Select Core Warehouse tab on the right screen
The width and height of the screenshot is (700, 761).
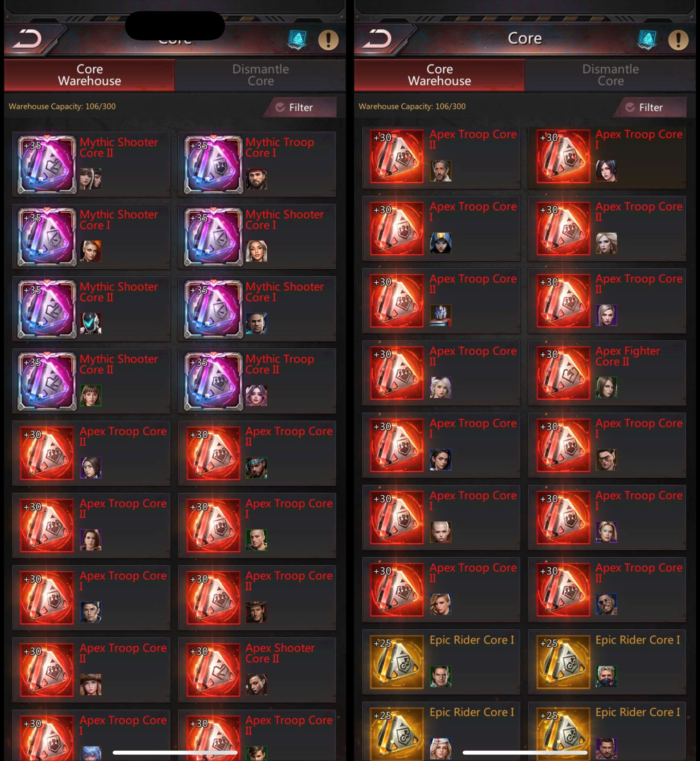click(x=439, y=75)
